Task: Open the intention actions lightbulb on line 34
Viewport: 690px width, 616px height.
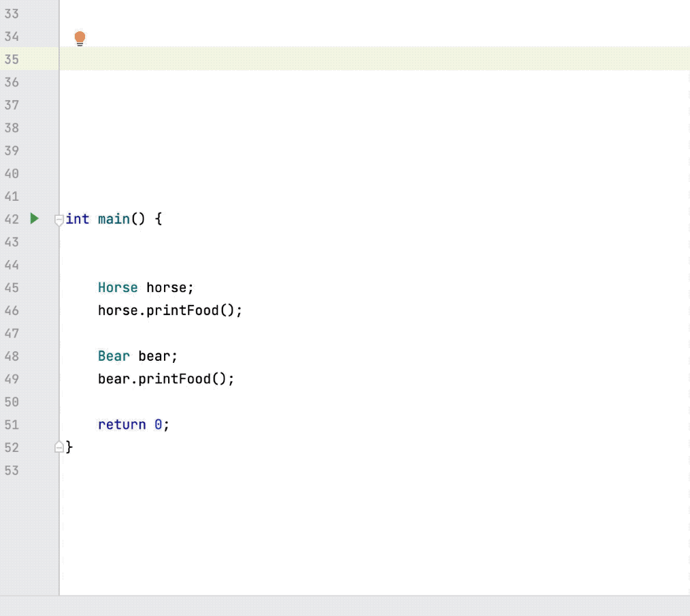Action: tap(79, 37)
